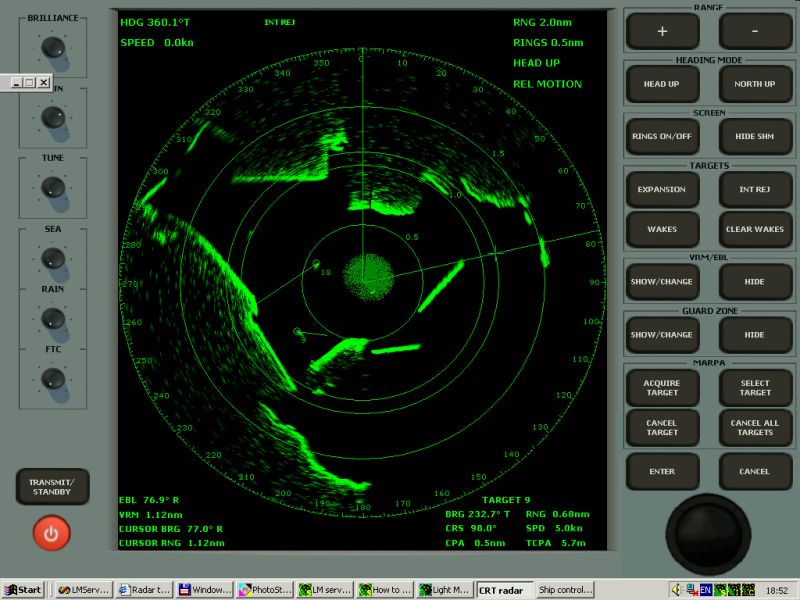800x600 pixels.
Task: Toggle range rings on/off
Action: (x=662, y=136)
